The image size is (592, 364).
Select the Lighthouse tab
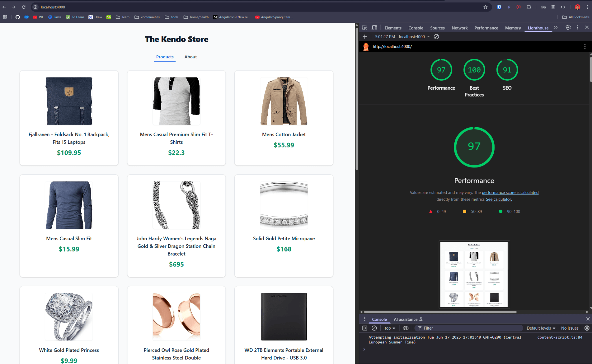click(x=538, y=28)
